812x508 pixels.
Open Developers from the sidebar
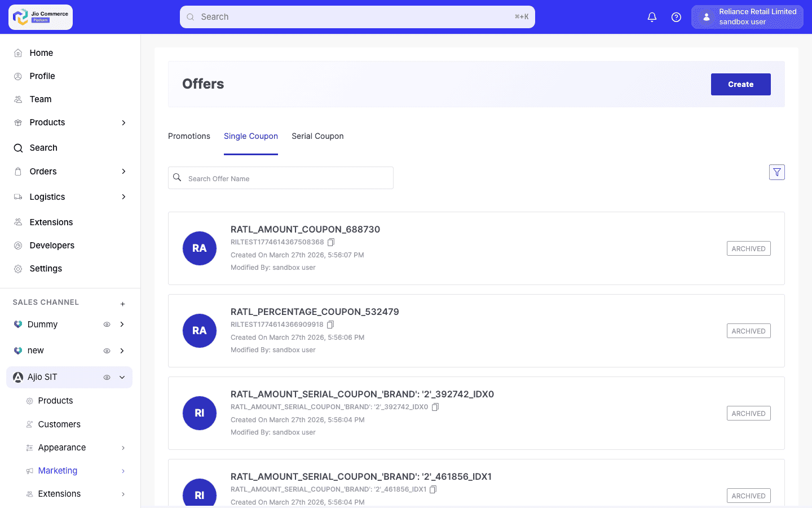[52, 245]
